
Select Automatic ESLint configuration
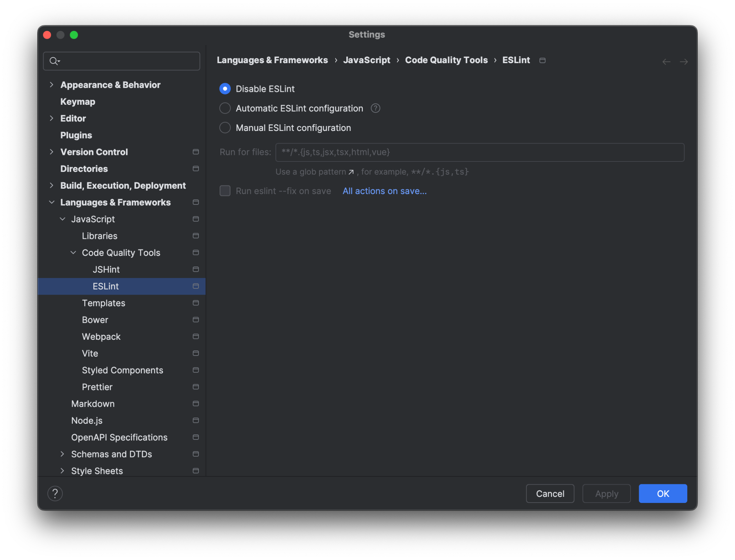pos(225,108)
